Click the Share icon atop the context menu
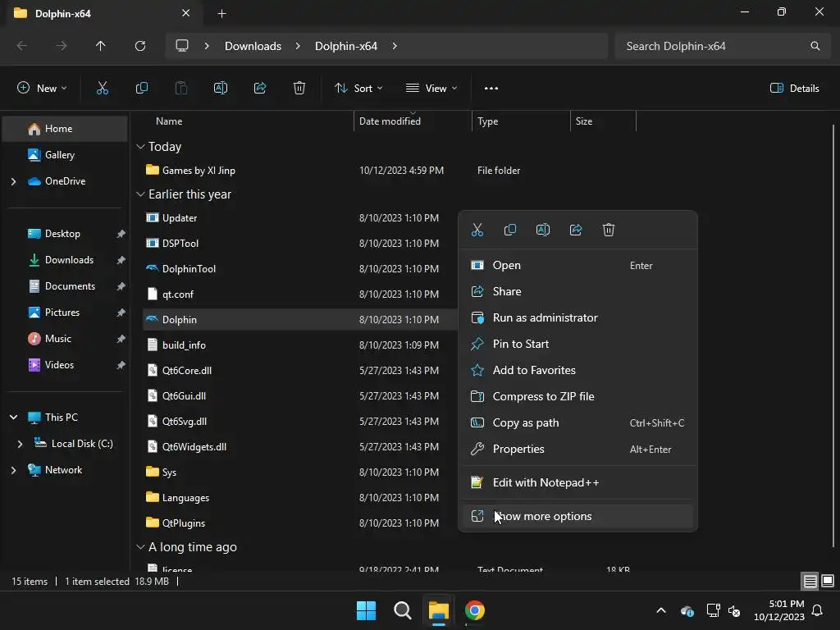 click(x=576, y=230)
